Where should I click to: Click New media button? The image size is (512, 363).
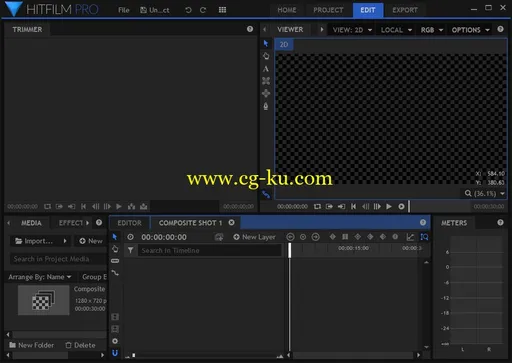tap(91, 241)
